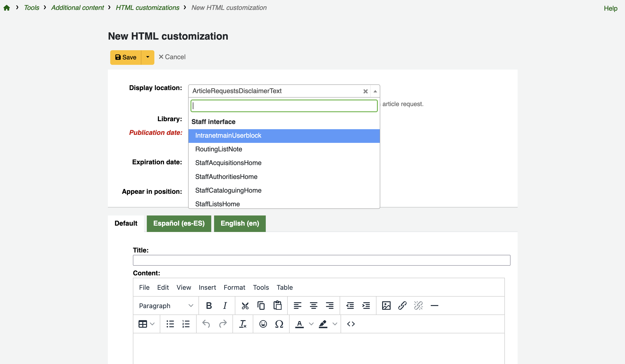The image size is (625, 364).
Task: Click the bullet list icon
Action: point(170,324)
